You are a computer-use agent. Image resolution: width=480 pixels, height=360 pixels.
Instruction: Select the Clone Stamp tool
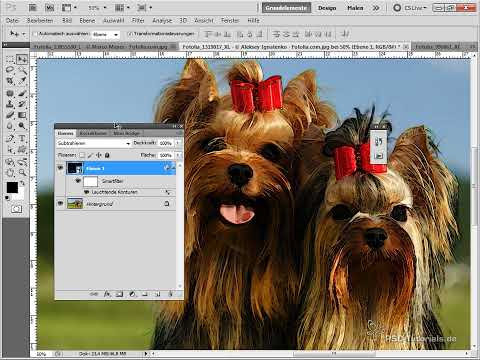[10, 104]
